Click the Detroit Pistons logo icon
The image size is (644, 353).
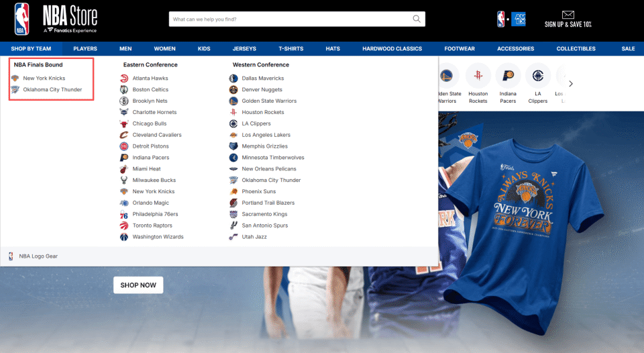tap(123, 146)
